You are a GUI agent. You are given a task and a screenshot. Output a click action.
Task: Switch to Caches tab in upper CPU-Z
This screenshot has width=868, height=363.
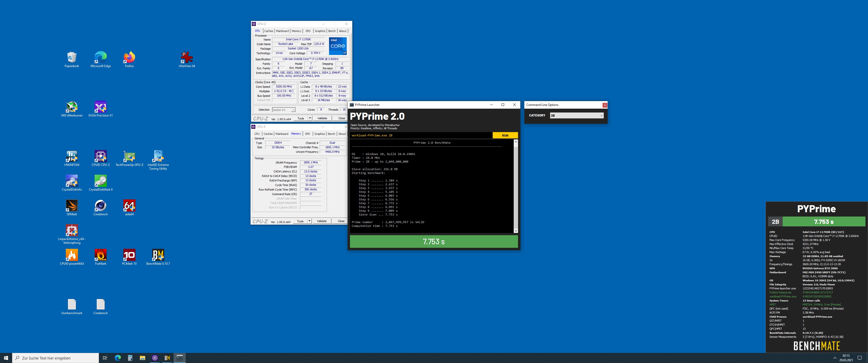[268, 31]
